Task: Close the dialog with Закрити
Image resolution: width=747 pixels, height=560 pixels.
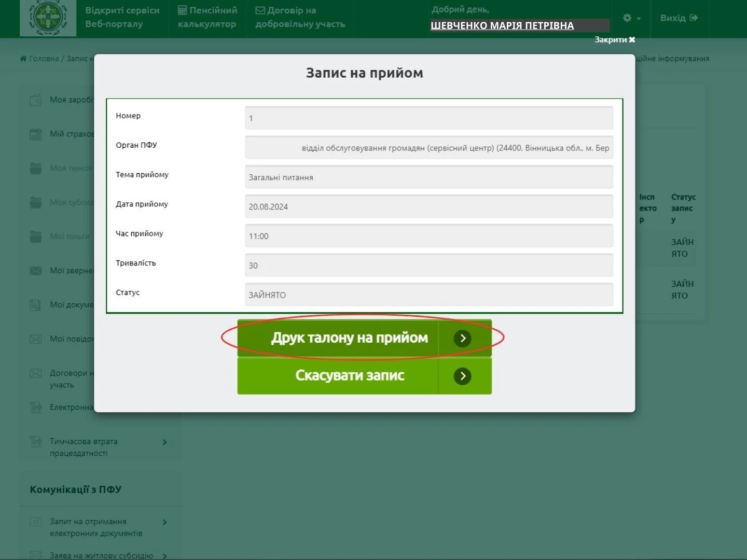Action: [614, 40]
